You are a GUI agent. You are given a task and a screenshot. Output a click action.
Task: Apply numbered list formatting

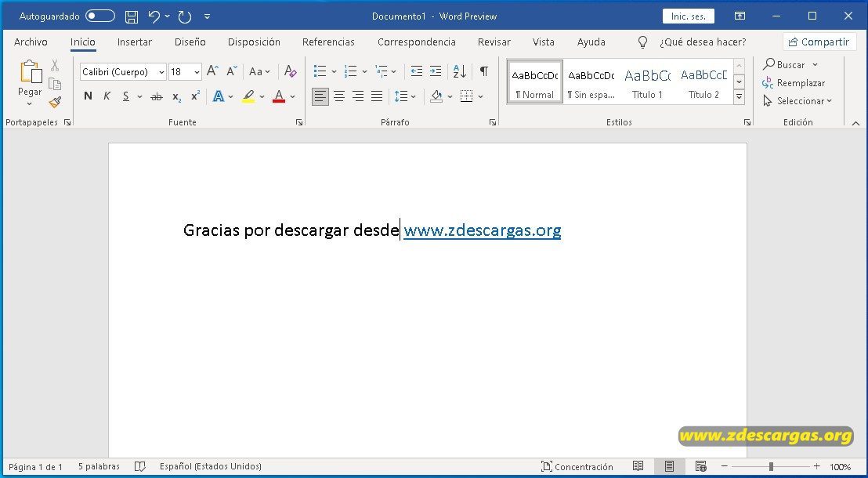coord(350,71)
